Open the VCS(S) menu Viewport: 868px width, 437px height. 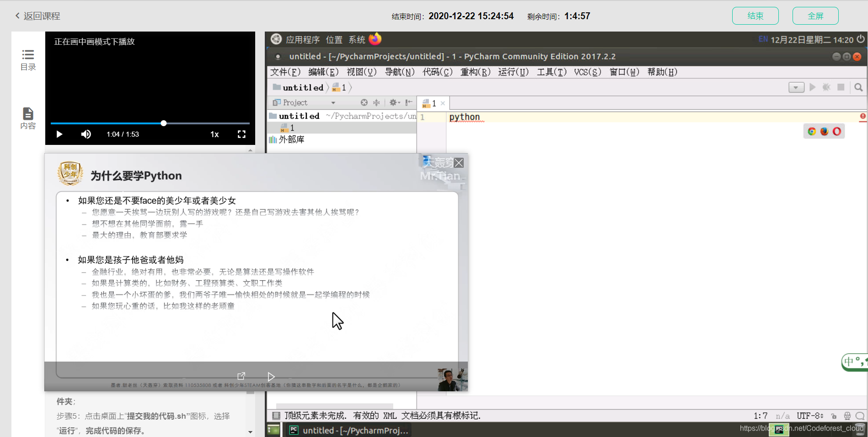tap(588, 72)
